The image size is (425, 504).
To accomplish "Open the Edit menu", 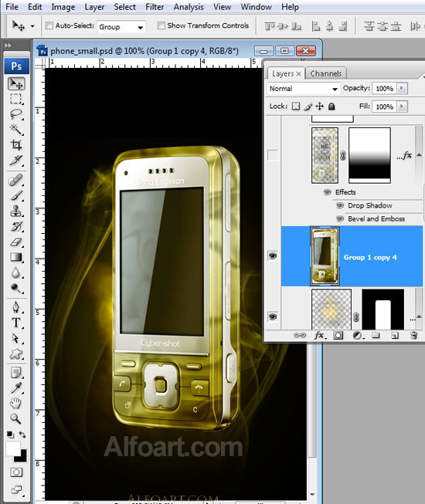I will [x=35, y=7].
